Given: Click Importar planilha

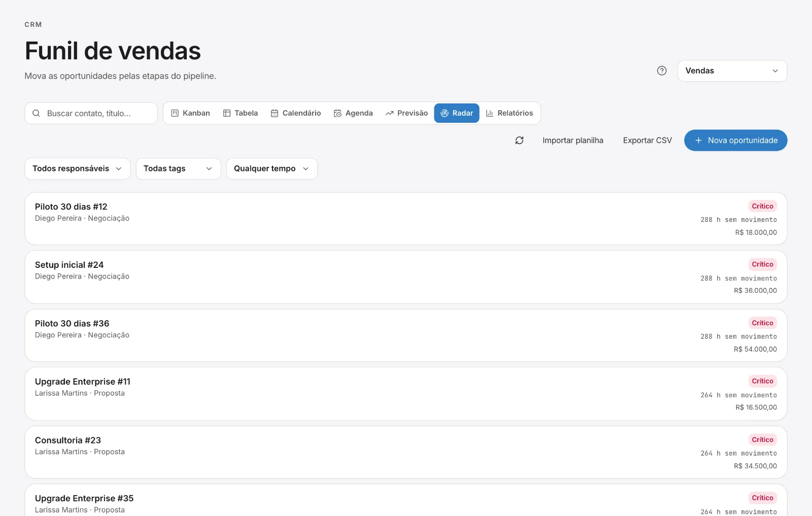Looking at the screenshot, I should point(573,141).
